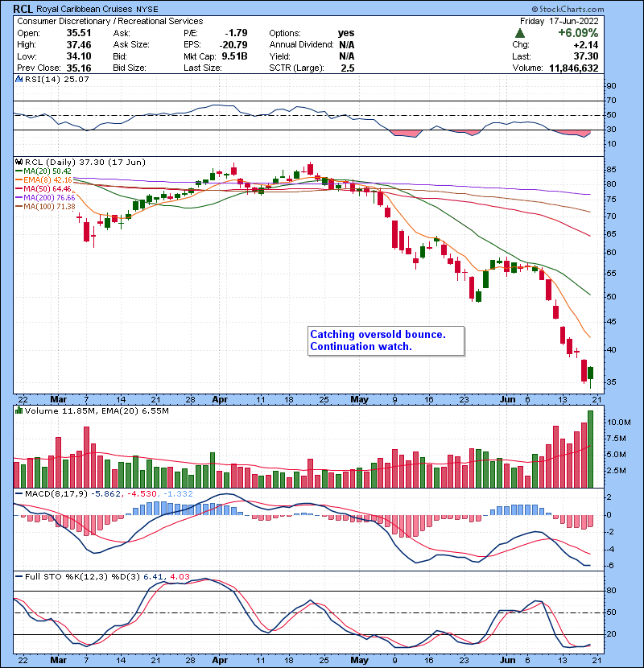This screenshot has height=668, width=644.
Task: Select the EMA(9) 42.16 legend entry
Action: point(48,180)
